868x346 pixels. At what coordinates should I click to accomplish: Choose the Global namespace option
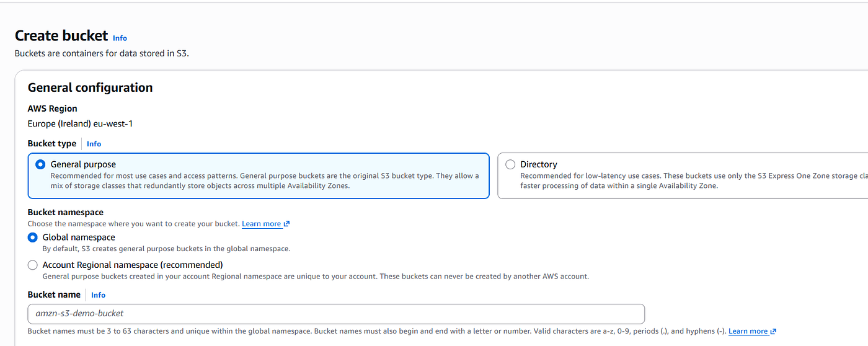(33, 237)
